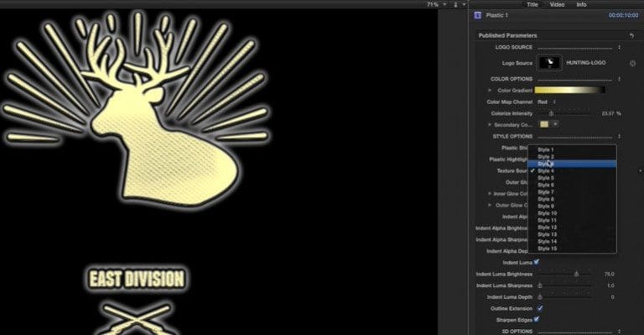
Task: Open LOGO SOURCE section options stepper icon
Action: (620, 47)
